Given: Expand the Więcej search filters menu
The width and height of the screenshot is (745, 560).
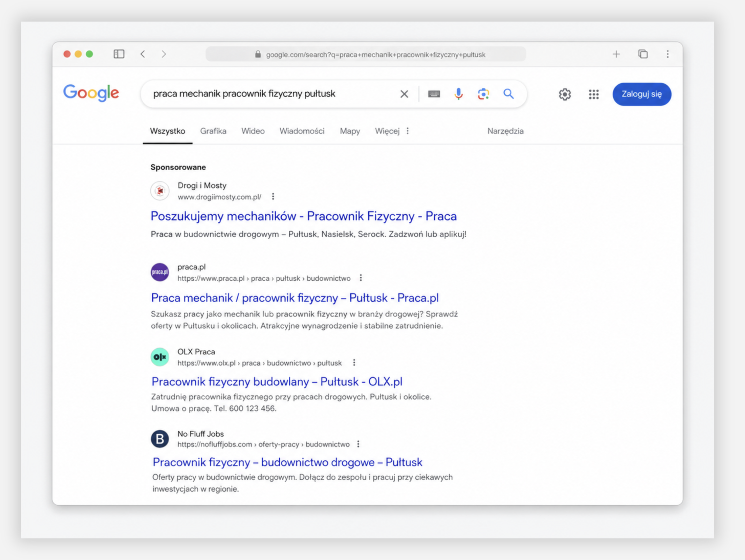Looking at the screenshot, I should click(391, 131).
